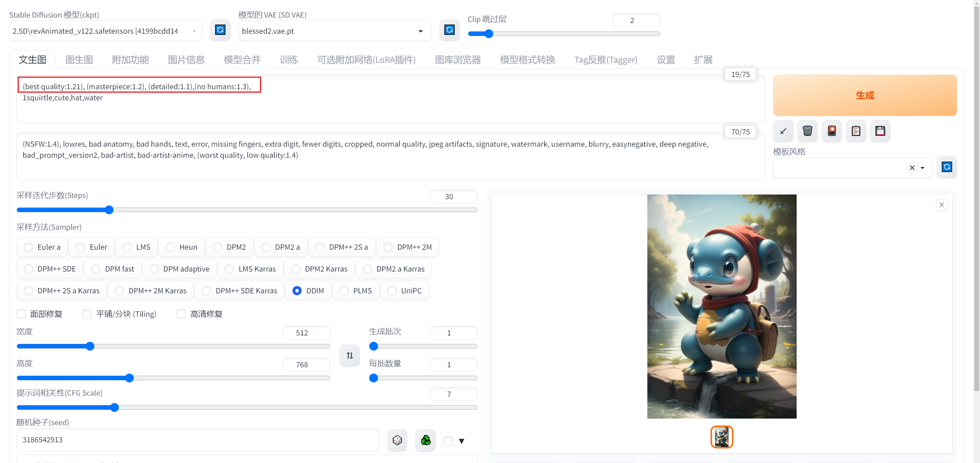Click the negative prompt text box

(390, 156)
